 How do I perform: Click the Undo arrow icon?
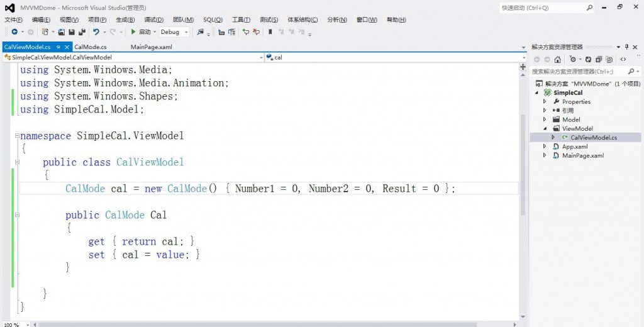(x=96, y=31)
